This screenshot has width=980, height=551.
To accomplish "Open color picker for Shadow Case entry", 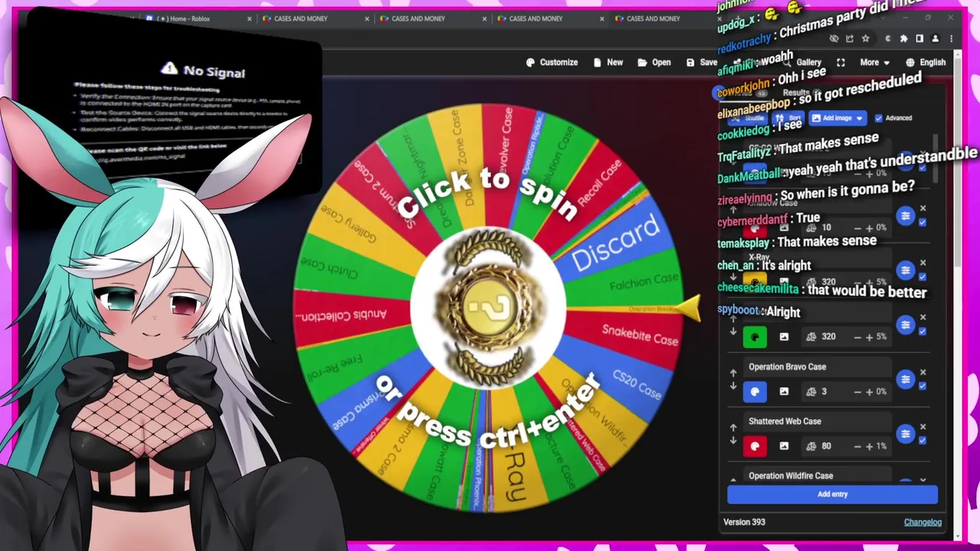I will point(755,227).
